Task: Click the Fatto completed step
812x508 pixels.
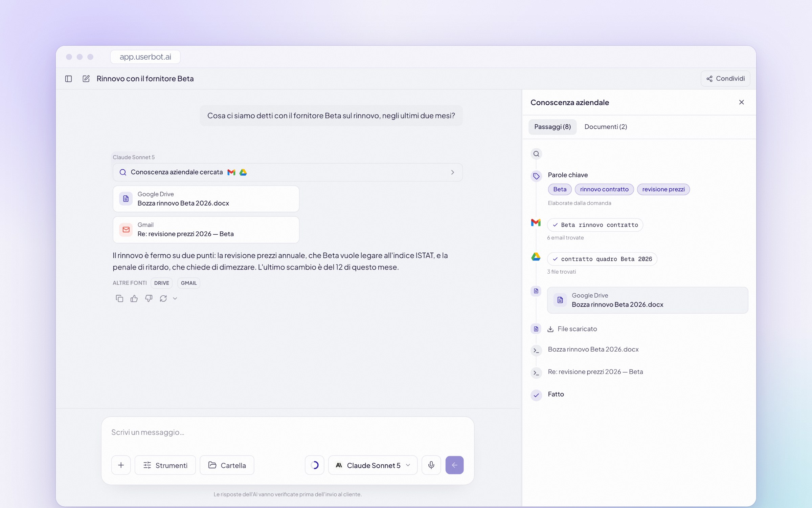Action: pyautogui.click(x=556, y=394)
